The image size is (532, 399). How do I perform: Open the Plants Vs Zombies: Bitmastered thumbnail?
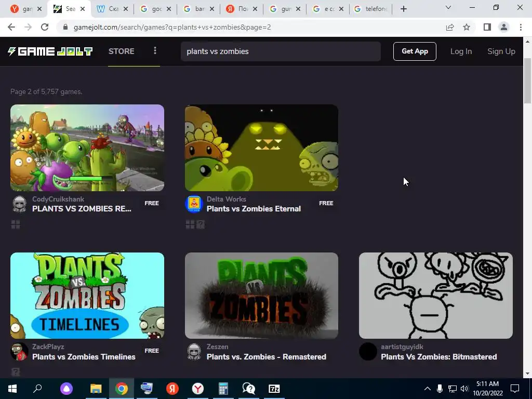(x=436, y=296)
